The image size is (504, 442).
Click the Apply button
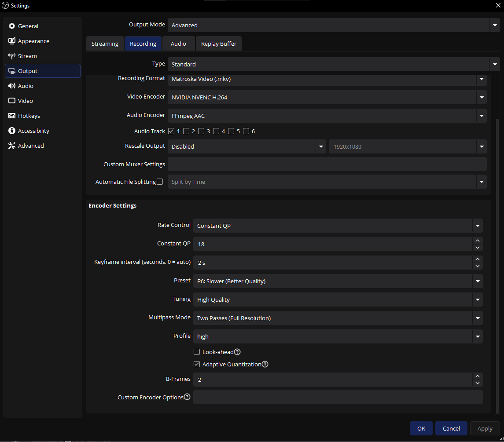coord(485,428)
